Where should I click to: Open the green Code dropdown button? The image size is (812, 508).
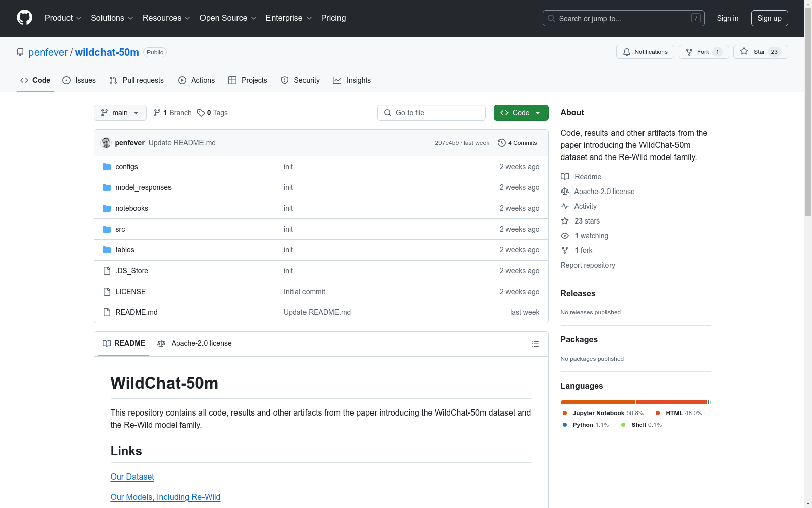[521, 113]
